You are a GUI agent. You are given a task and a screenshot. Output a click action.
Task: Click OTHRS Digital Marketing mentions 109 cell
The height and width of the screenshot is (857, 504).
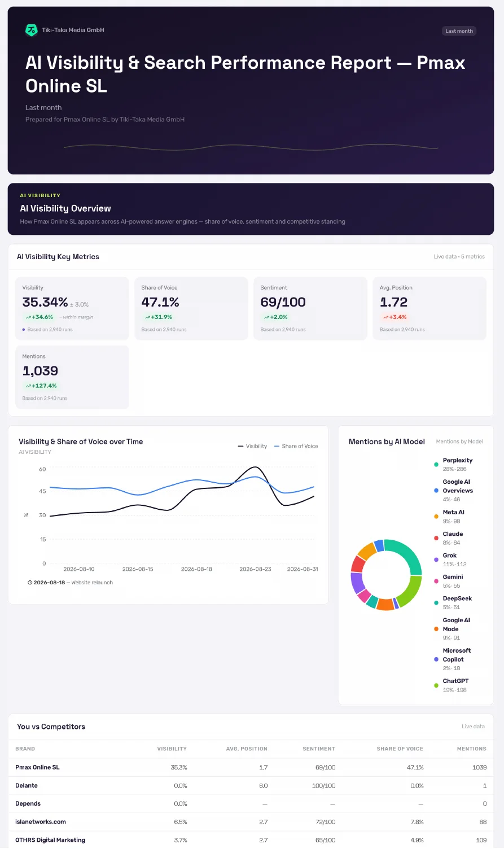point(481,839)
